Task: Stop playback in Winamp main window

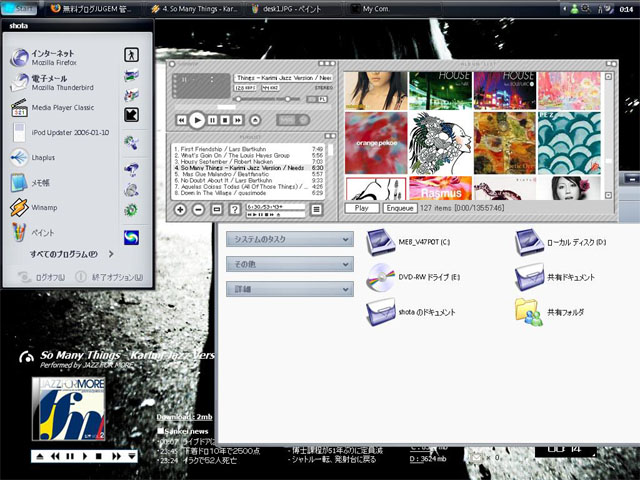Action: click(224, 120)
